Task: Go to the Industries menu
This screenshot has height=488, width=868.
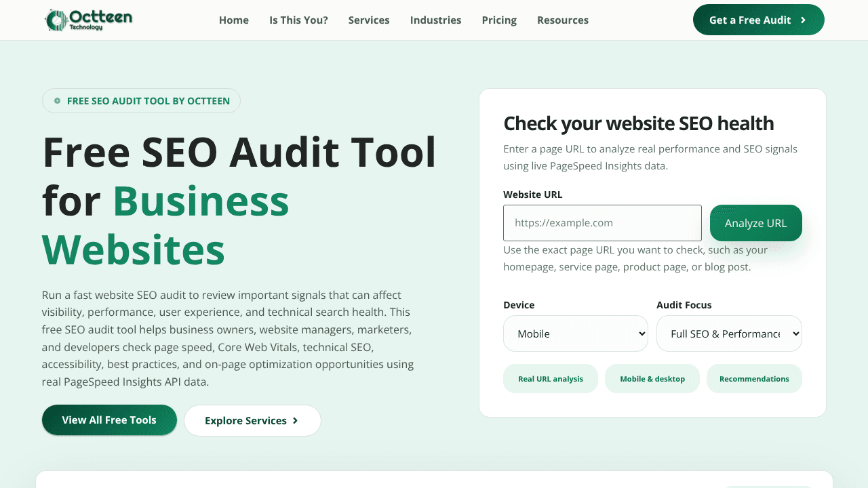Action: 436,20
